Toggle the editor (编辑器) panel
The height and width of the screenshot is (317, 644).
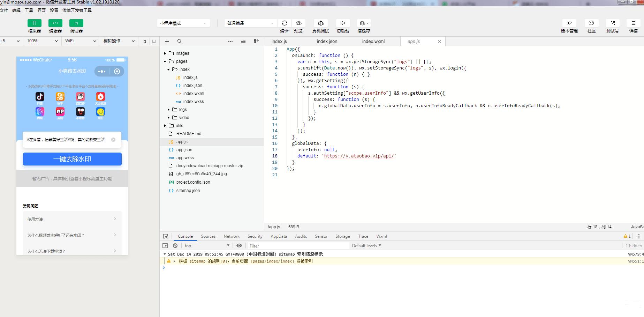pyautogui.click(x=55, y=23)
